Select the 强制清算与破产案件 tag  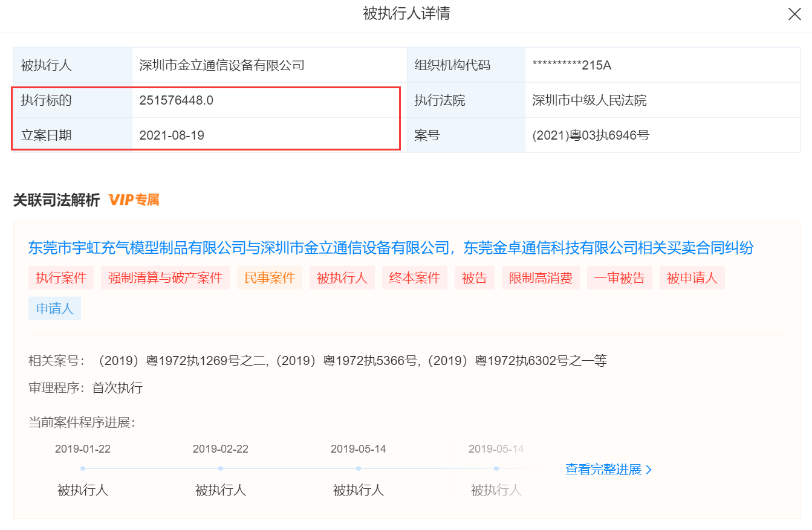pos(165,278)
